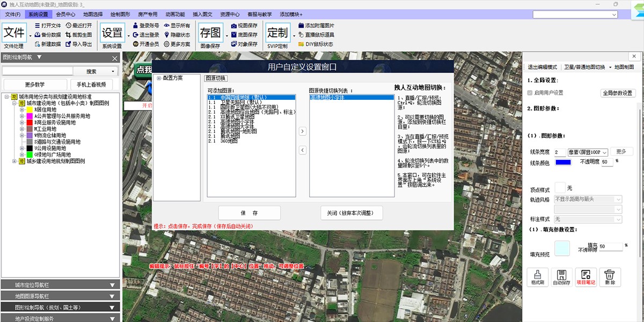Click 关闭（放弃本次调整）button
Image resolution: width=644 pixels, height=322 pixels.
click(352, 213)
